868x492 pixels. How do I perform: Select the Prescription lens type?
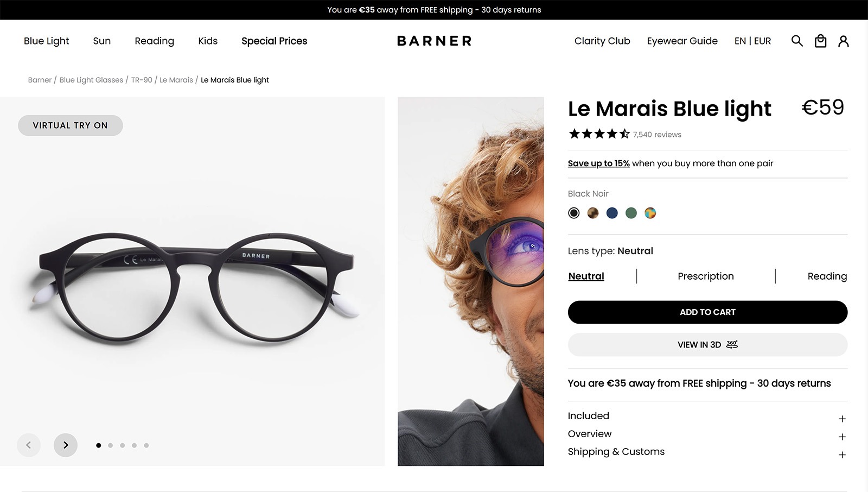pos(705,276)
